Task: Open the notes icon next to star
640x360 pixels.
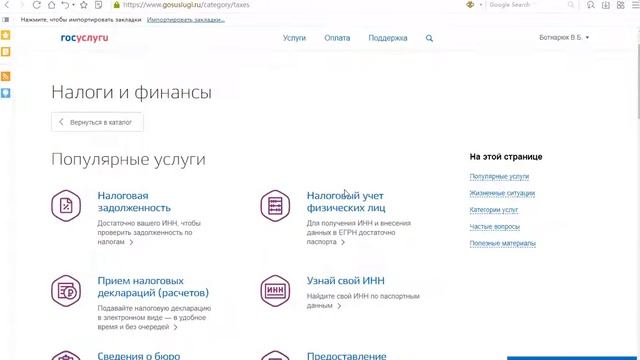Action: tap(98, 5)
